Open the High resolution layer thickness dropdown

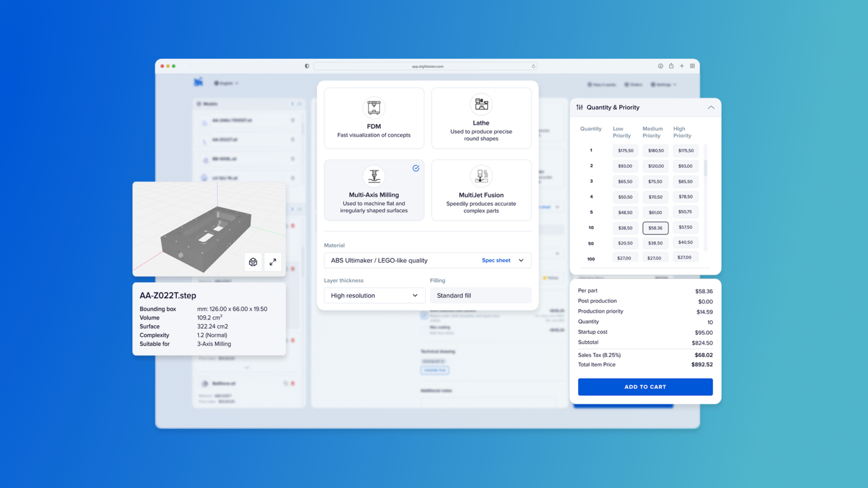pyautogui.click(x=374, y=295)
